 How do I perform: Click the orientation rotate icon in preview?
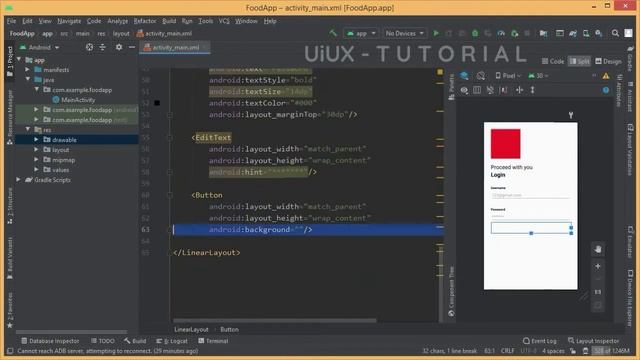481,76
